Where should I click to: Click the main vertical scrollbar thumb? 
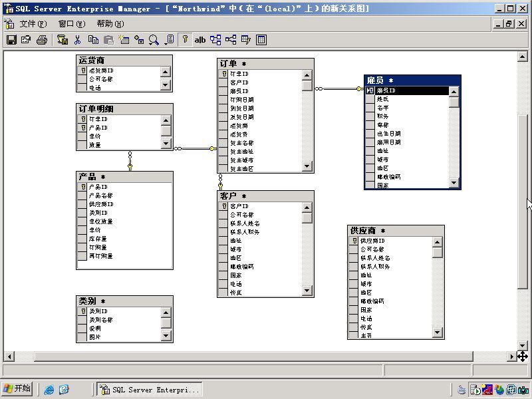tap(523, 202)
